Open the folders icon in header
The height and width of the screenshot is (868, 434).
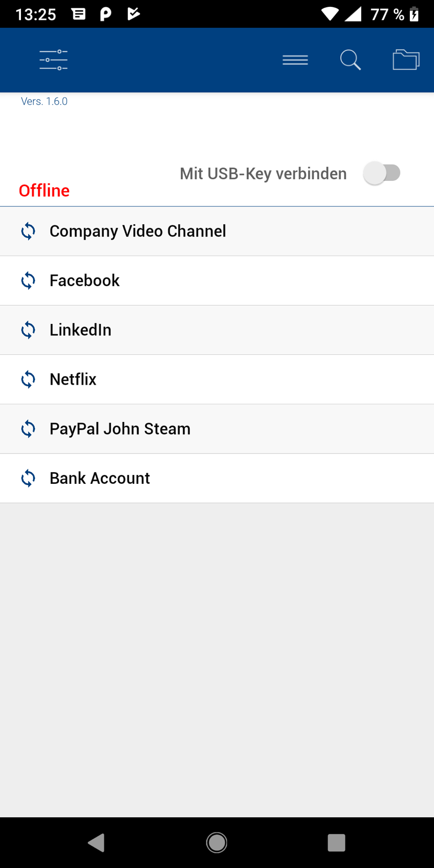(x=406, y=60)
